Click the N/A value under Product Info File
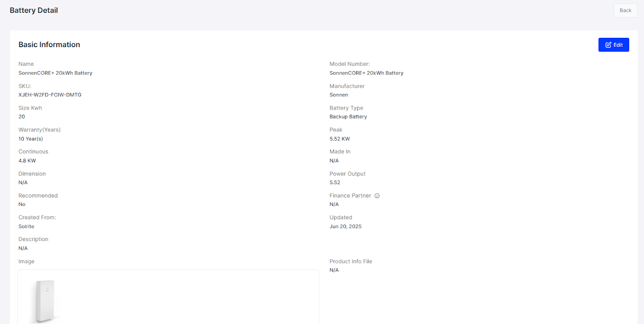 pyautogui.click(x=334, y=270)
